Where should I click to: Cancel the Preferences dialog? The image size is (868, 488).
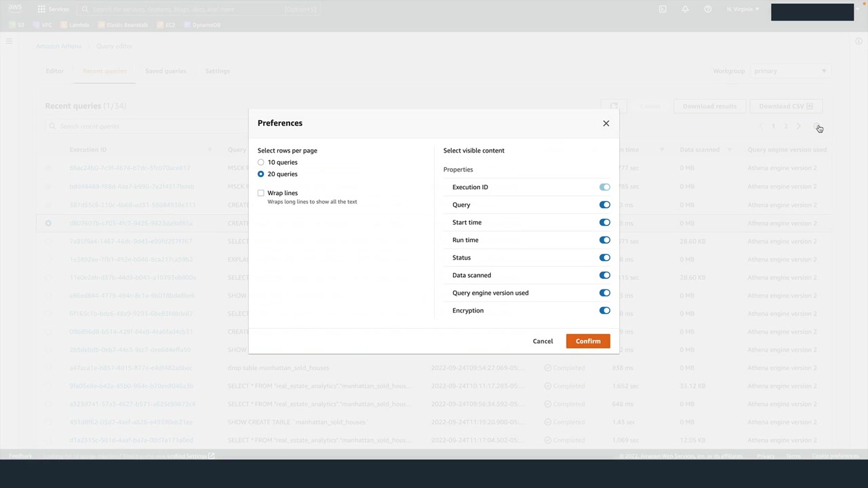(x=542, y=341)
